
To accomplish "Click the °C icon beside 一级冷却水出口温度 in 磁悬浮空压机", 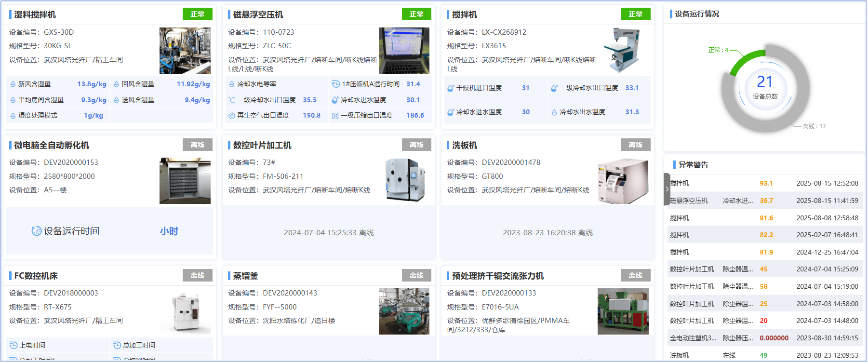I will (x=232, y=100).
